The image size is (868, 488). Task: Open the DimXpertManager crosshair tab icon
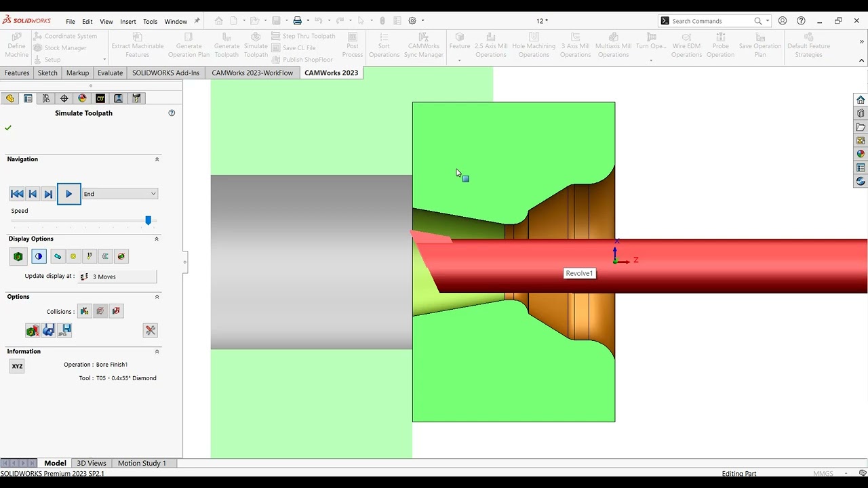tap(64, 98)
